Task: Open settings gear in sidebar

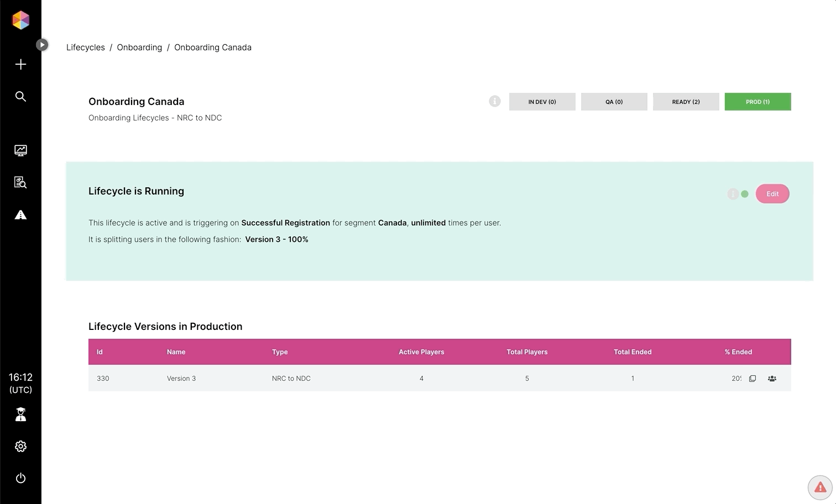Action: (x=20, y=447)
